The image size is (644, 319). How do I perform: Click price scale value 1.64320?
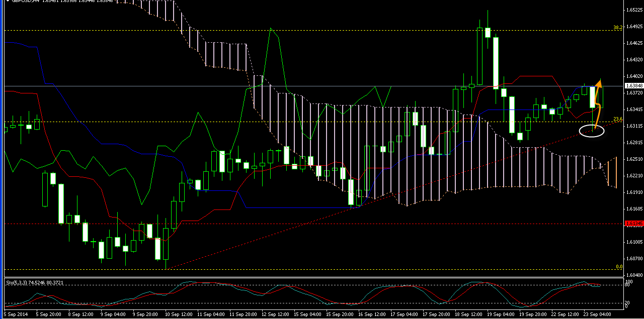coord(634,60)
